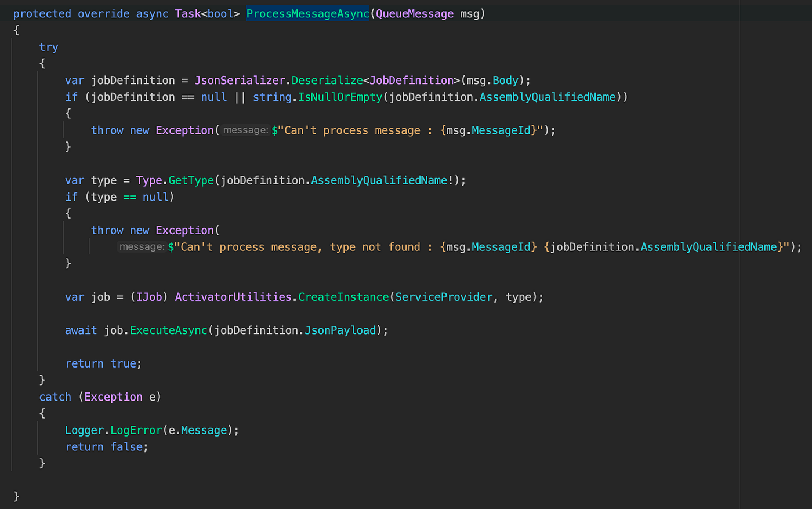
Task: Click the Type.GetType method call
Action: click(174, 180)
